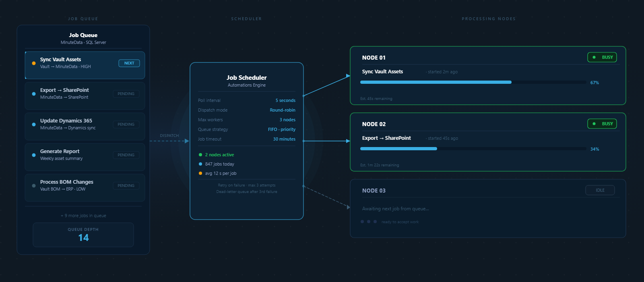Click 'Est. 1m 22s remaining' in NODE 02
The width and height of the screenshot is (644, 282).
380,165
